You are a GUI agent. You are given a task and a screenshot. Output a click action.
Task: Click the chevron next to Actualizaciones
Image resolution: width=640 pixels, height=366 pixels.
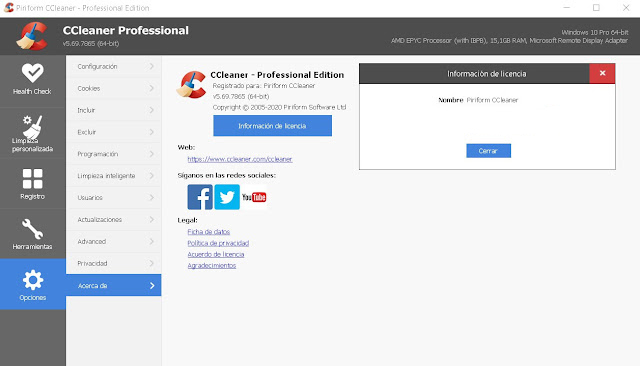coord(151,220)
